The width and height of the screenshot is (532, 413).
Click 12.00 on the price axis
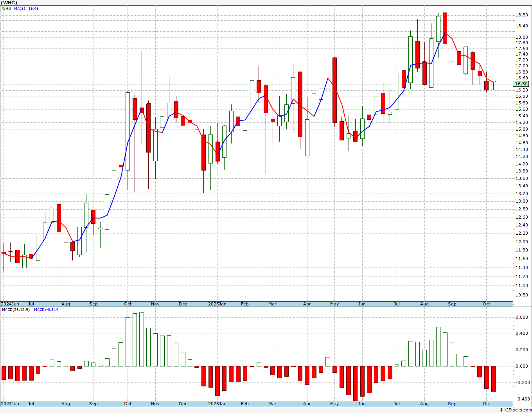pos(521,242)
